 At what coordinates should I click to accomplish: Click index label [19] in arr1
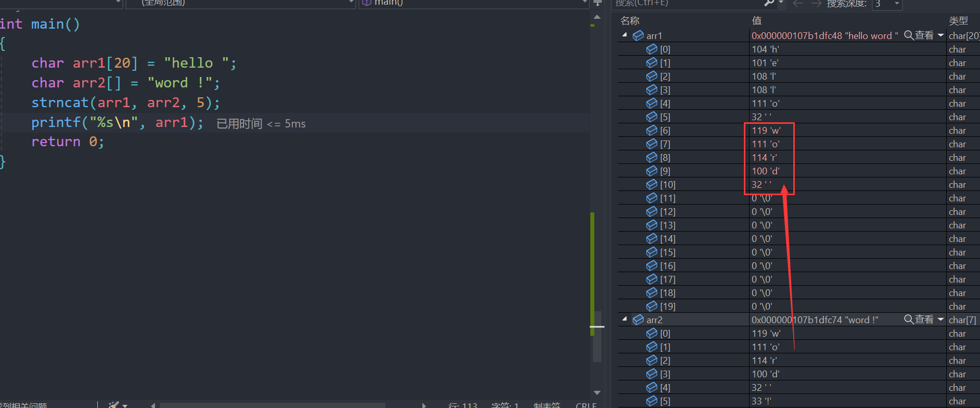pos(667,306)
